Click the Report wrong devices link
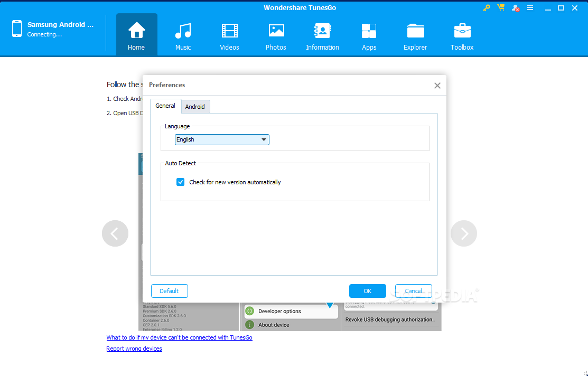This screenshot has height=376, width=588. click(x=134, y=349)
